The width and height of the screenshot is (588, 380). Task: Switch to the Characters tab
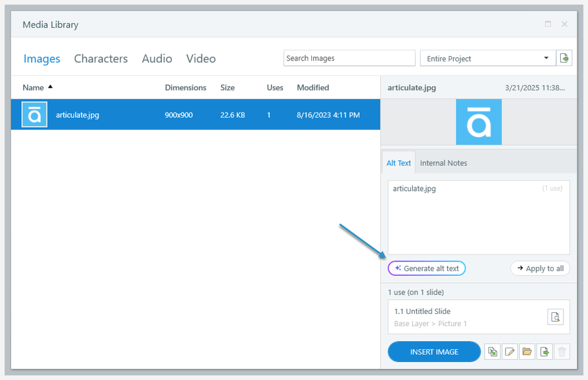click(101, 58)
